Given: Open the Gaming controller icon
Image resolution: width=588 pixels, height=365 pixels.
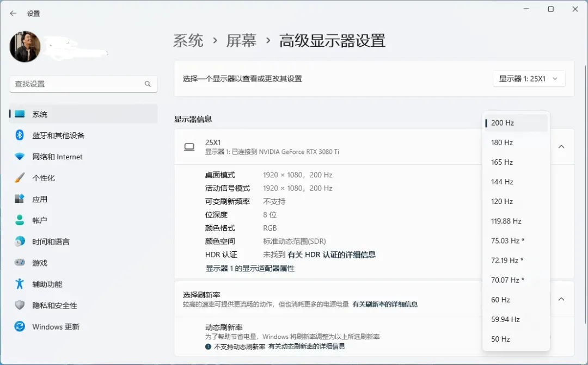Looking at the screenshot, I should click(x=20, y=263).
